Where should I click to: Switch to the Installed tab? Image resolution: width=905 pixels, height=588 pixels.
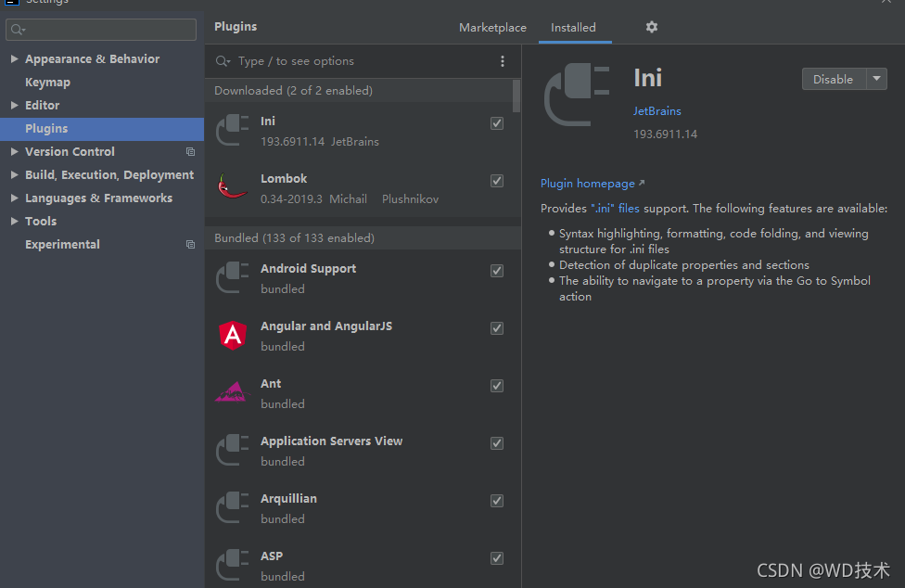(573, 28)
